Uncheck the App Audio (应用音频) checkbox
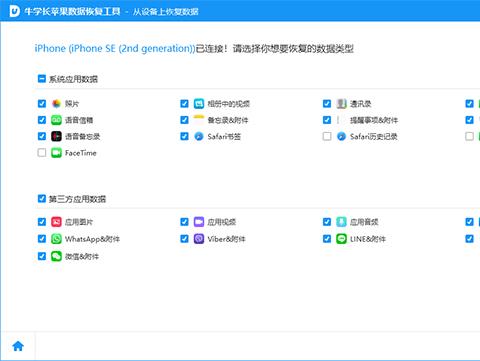Image resolution: width=480 pixels, height=361 pixels. pos(327,222)
